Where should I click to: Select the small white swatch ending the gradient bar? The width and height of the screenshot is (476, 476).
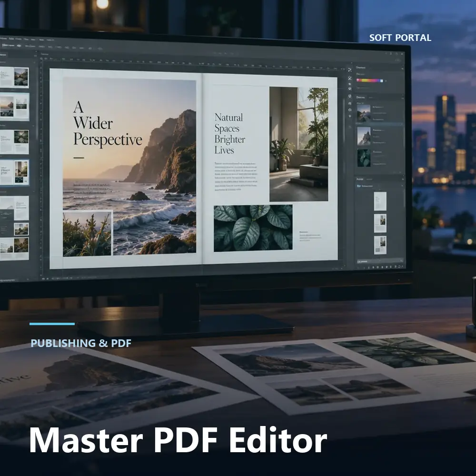382,81
